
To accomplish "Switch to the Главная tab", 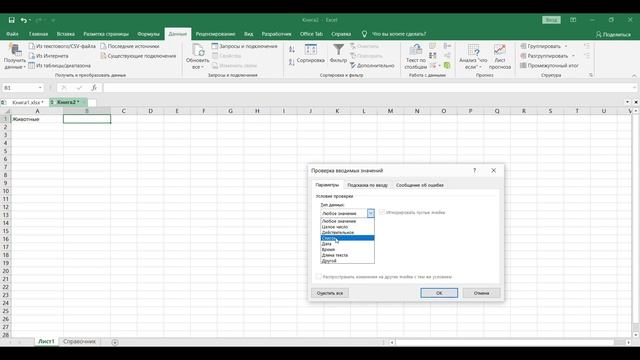I will pyautogui.click(x=38, y=34).
